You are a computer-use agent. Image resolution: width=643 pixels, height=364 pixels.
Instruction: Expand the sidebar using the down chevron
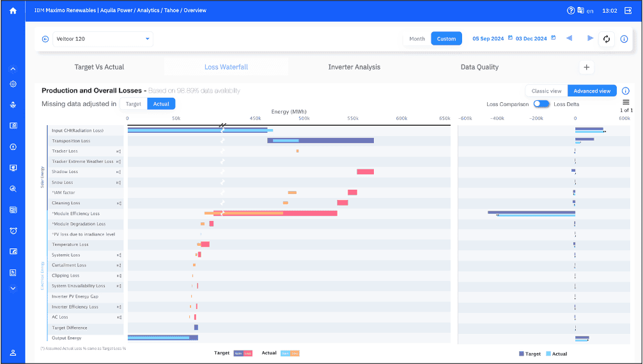click(x=13, y=288)
